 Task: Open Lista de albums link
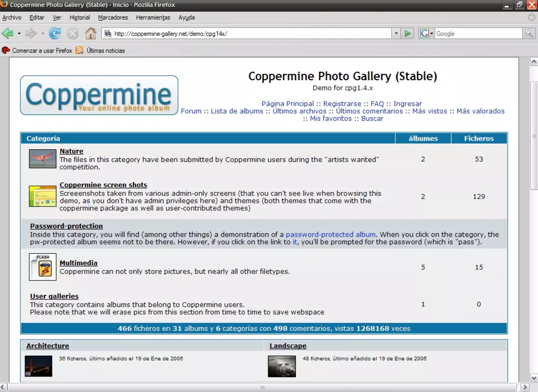pyautogui.click(x=237, y=111)
